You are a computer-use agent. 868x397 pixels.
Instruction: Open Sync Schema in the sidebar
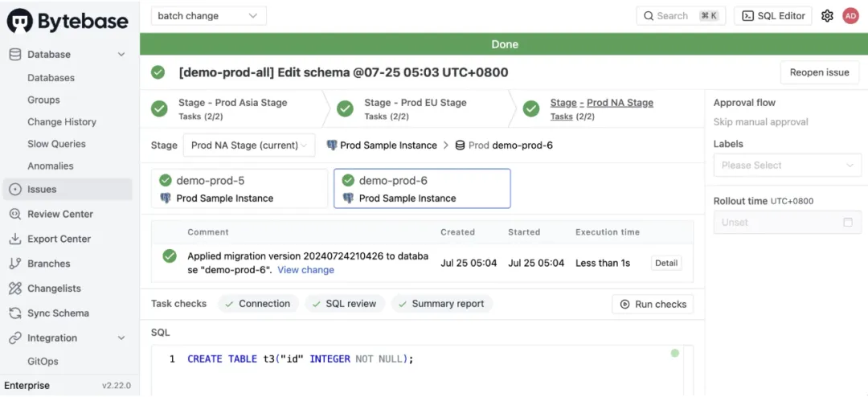58,313
